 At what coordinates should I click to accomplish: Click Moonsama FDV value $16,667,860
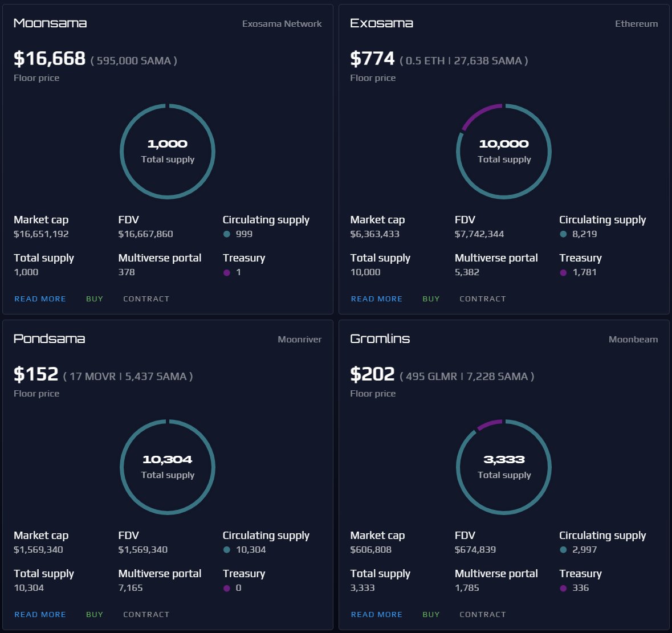pos(146,234)
